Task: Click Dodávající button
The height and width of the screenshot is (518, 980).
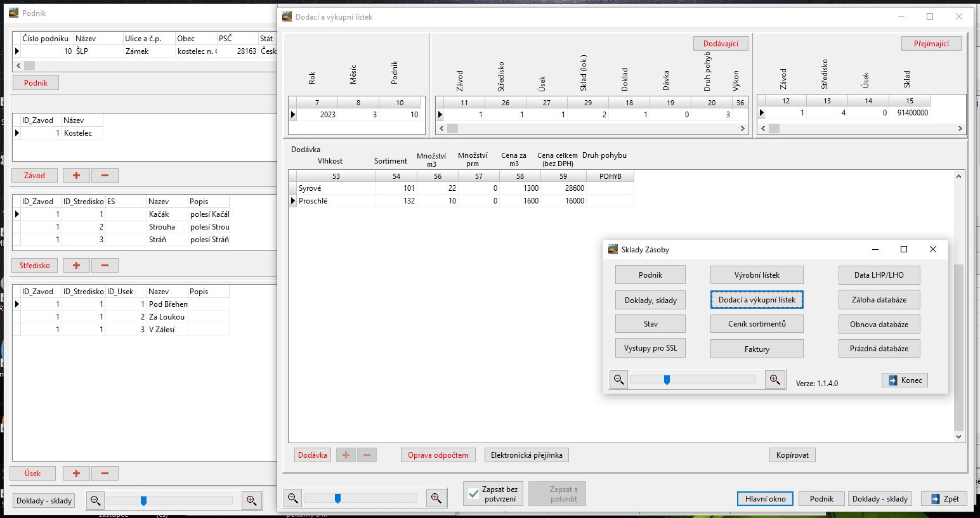Action: coord(721,44)
